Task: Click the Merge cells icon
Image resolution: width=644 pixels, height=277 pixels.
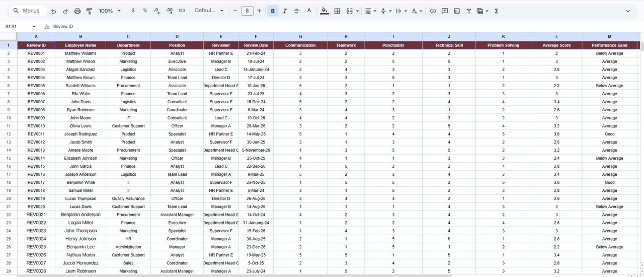Action: click(350, 11)
